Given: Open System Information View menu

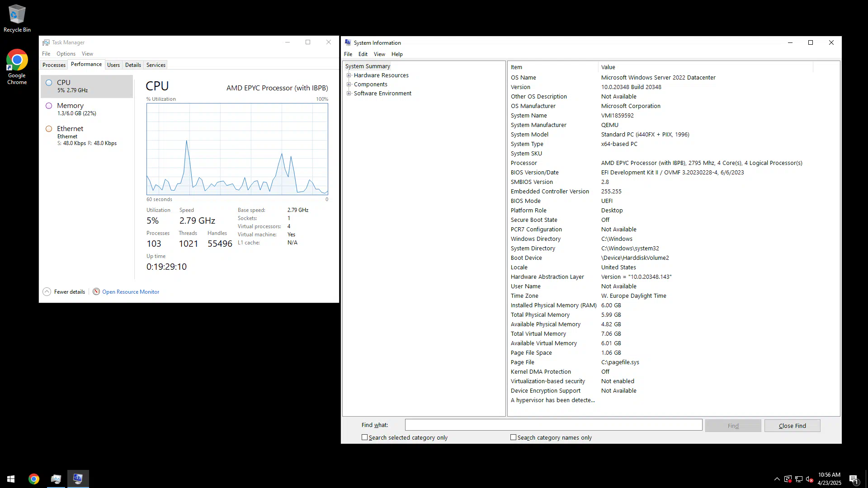Looking at the screenshot, I should click(379, 54).
